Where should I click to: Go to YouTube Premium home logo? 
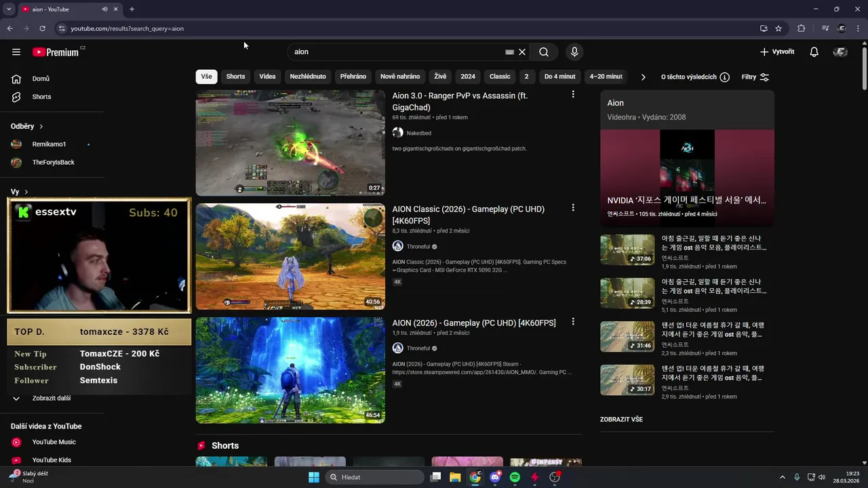tap(56, 52)
